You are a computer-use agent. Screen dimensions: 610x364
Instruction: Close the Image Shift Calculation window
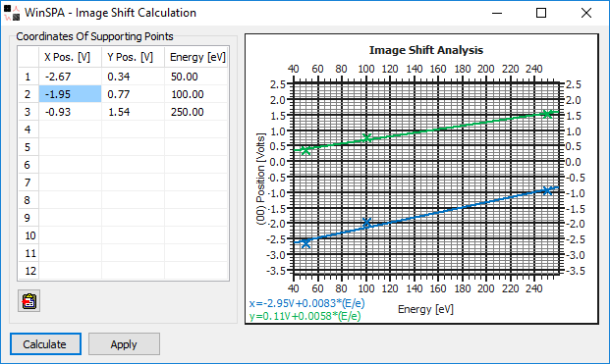click(585, 13)
